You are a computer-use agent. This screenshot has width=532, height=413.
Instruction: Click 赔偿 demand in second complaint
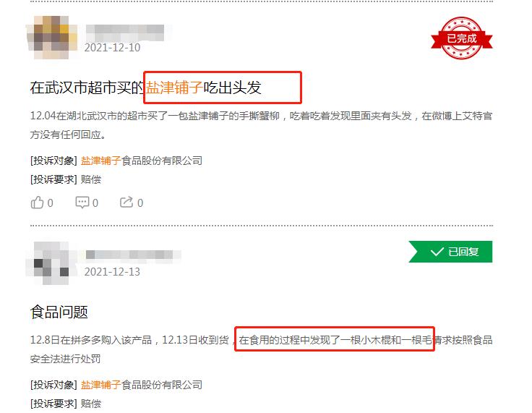[91, 404]
